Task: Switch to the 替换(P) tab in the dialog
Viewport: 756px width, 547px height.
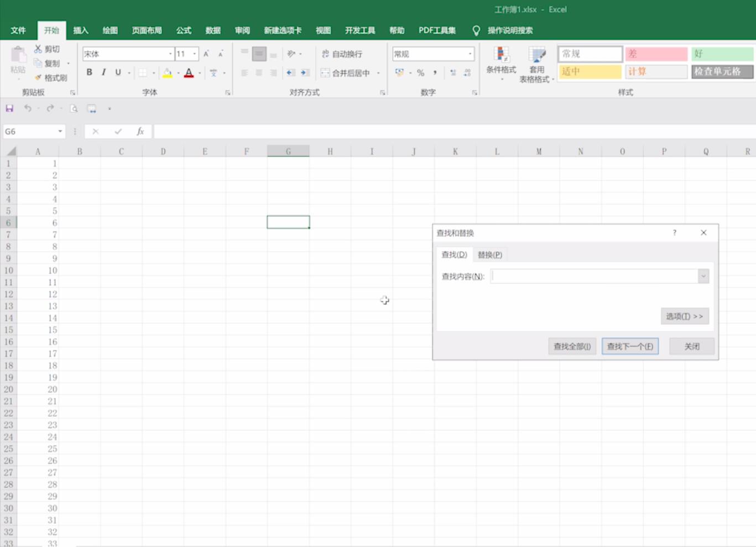Action: (489, 254)
